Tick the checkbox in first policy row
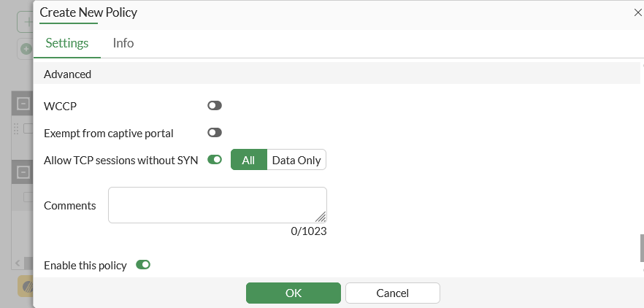Viewport: 644px width, 308px height. [28, 129]
